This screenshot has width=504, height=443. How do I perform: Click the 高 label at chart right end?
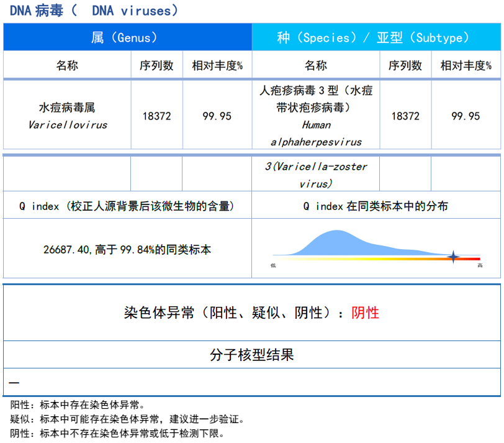tap(480, 266)
